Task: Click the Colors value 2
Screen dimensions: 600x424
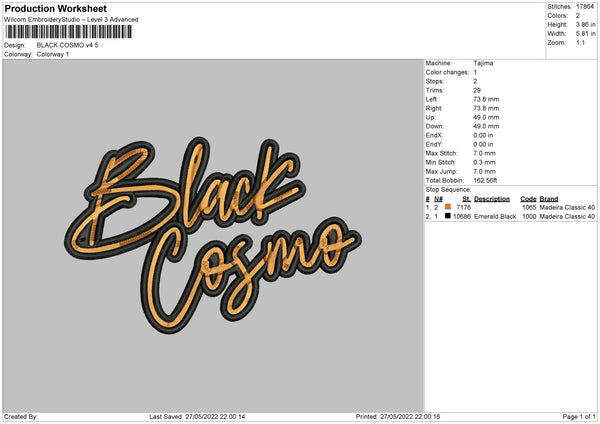Action: pyautogui.click(x=578, y=16)
